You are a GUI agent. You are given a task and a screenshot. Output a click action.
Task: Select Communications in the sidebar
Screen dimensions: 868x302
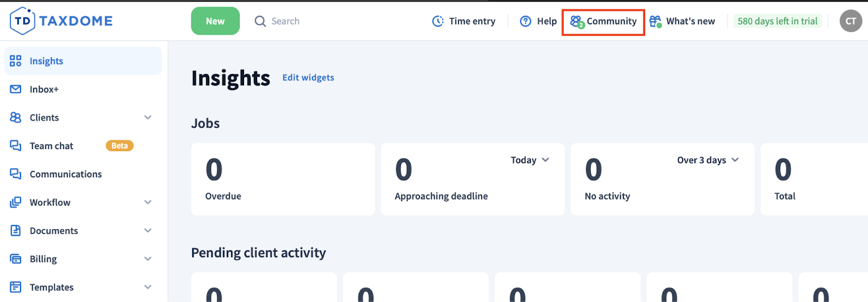click(66, 174)
